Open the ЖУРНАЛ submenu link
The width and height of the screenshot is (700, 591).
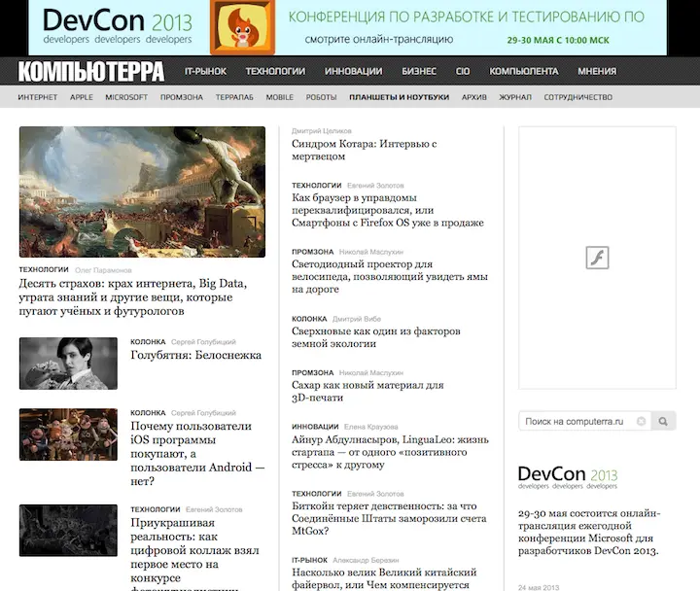coord(515,97)
